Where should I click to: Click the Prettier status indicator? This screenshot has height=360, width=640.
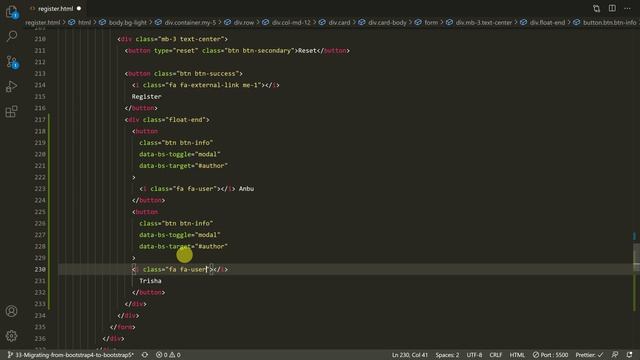589,355
